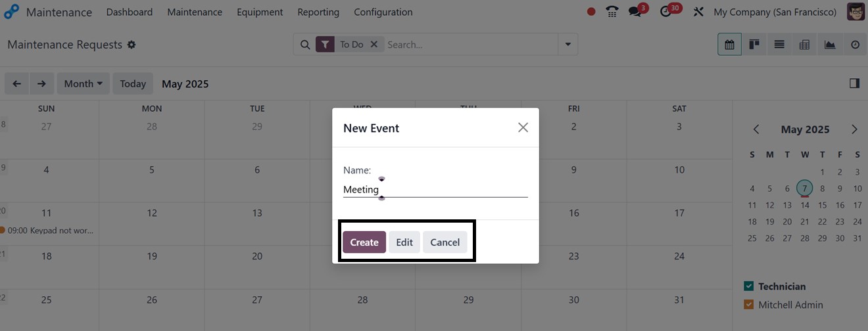Close the New Event dialog

tap(523, 127)
